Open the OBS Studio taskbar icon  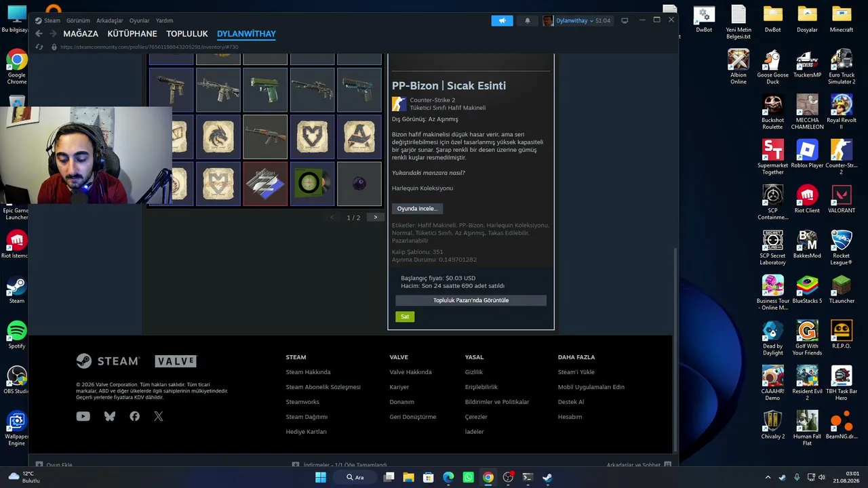pos(508,477)
